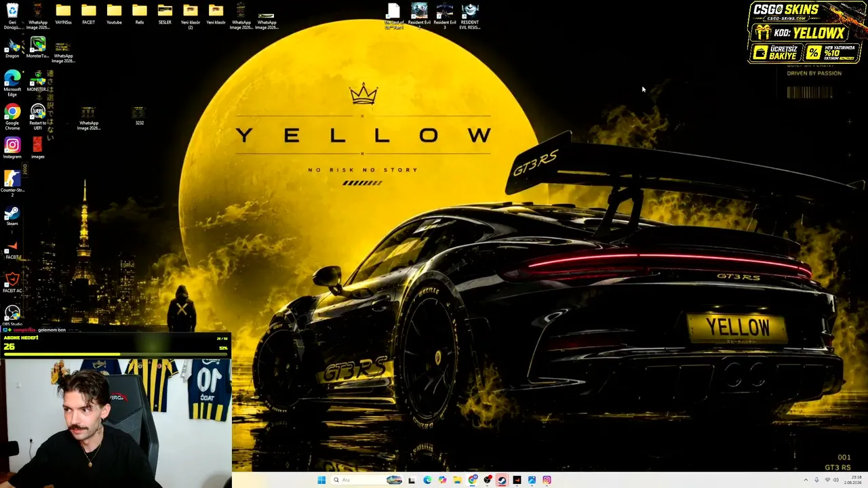Expand the hidden system tray icons

(x=806, y=480)
